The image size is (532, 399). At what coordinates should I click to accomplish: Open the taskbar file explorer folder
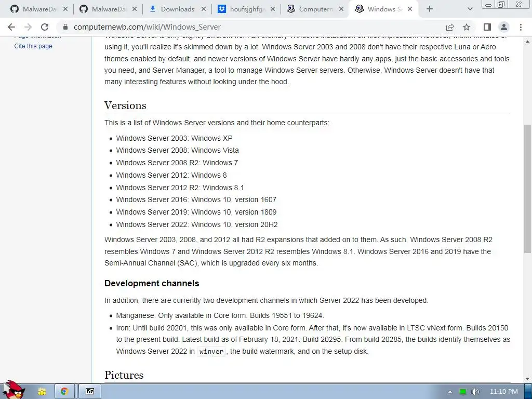pyautogui.click(x=42, y=392)
